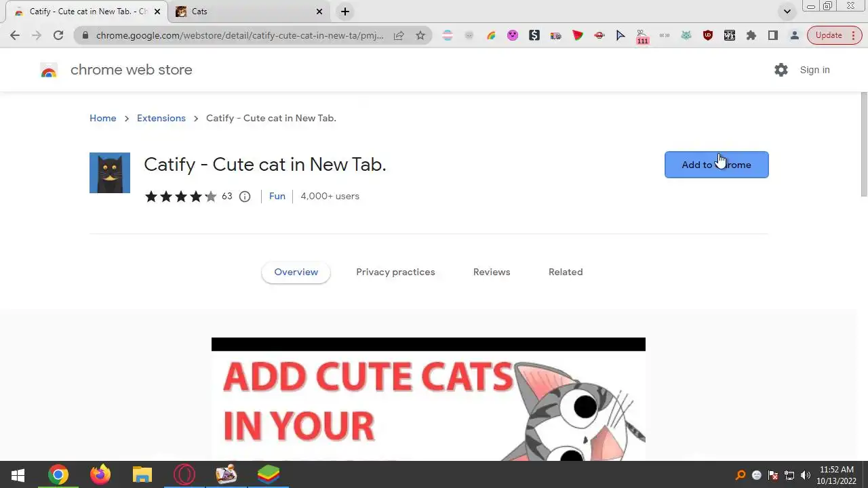The image size is (868, 488).
Task: Share this page icon in address bar
Action: click(399, 35)
